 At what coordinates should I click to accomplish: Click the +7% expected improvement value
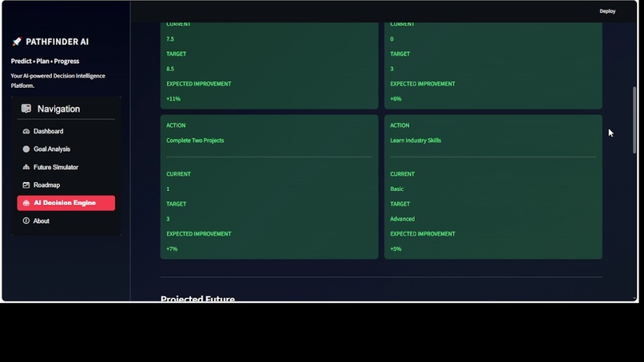click(x=172, y=249)
